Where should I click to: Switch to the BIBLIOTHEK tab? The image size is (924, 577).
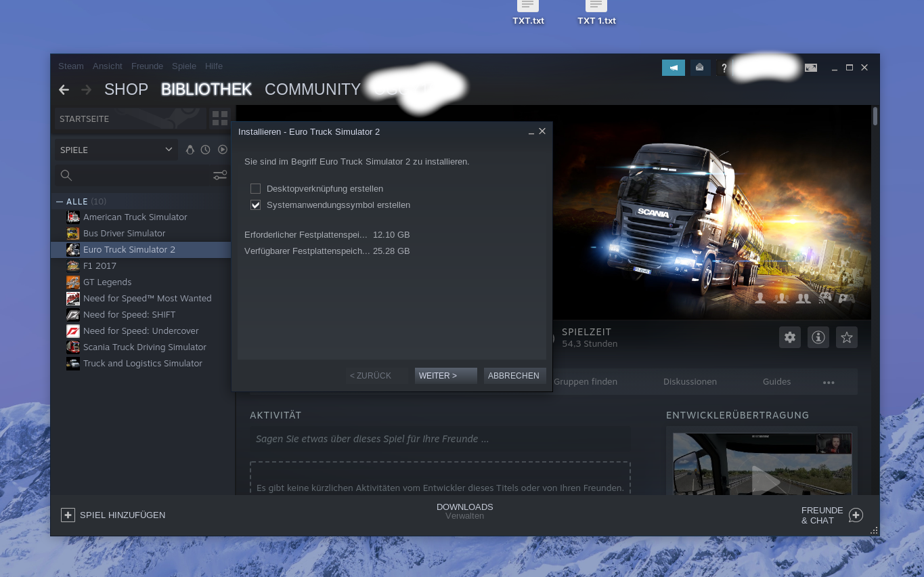tap(206, 89)
